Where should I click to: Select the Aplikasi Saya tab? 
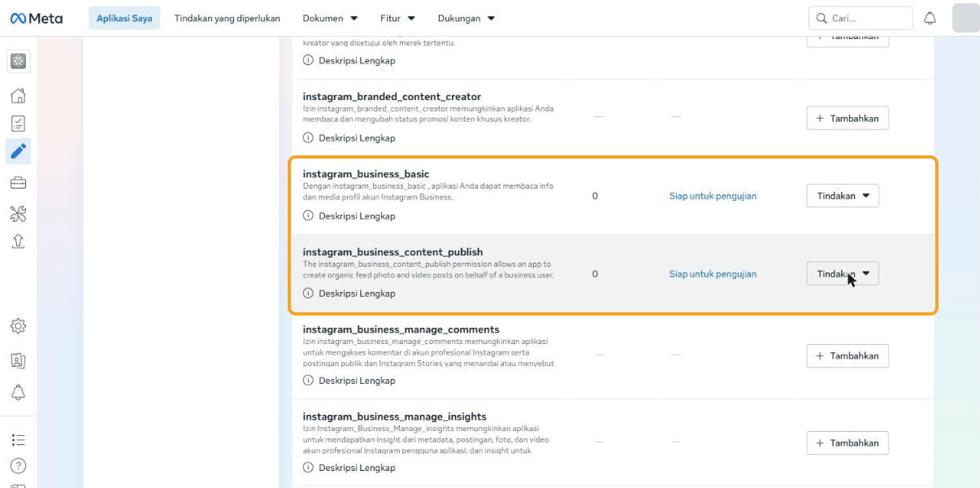pyautogui.click(x=124, y=18)
